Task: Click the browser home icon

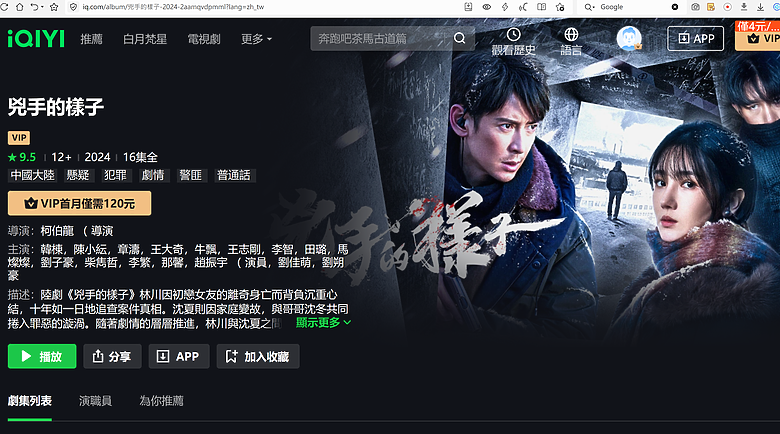Action: [19, 7]
